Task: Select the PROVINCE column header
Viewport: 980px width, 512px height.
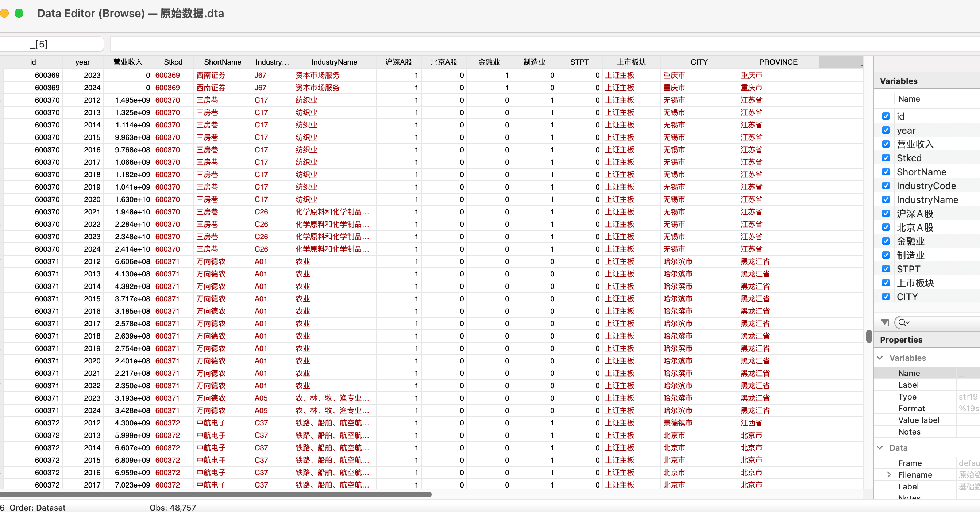Action: (x=778, y=62)
